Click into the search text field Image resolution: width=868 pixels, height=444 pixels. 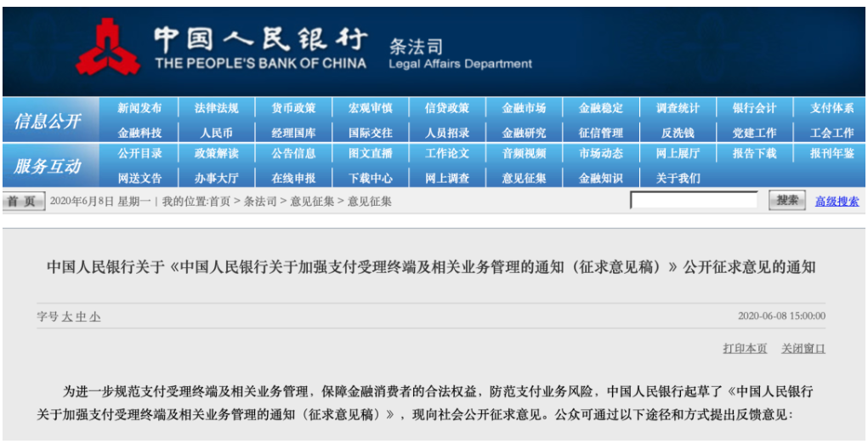click(695, 200)
